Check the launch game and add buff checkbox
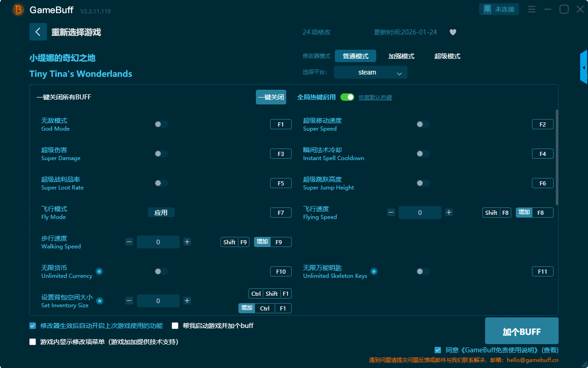588x368 pixels. click(x=175, y=326)
